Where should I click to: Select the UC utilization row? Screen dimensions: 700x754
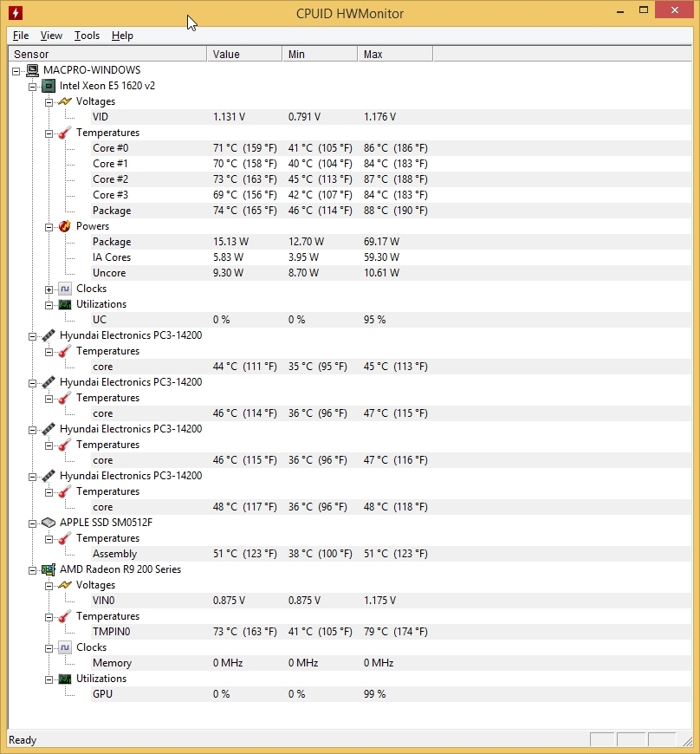(x=391, y=320)
